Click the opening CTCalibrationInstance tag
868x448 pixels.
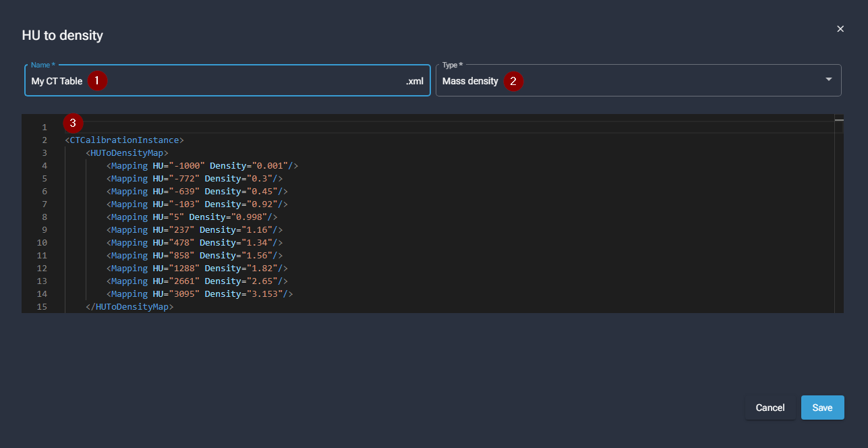pyautogui.click(x=124, y=140)
